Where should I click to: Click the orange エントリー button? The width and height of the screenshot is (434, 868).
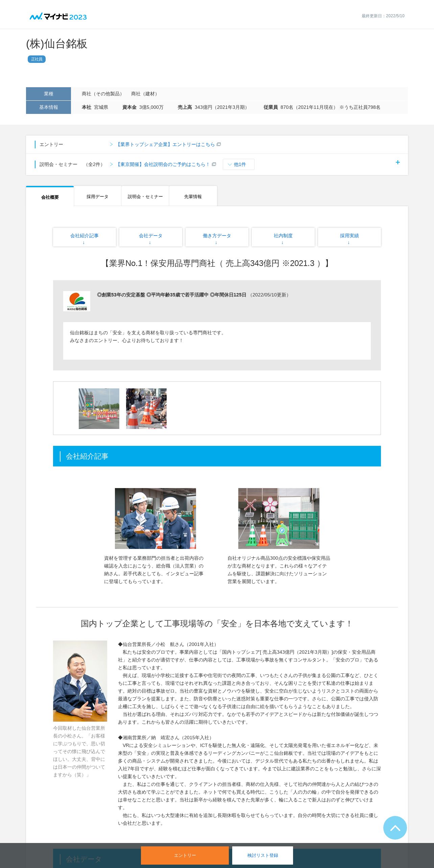185,855
